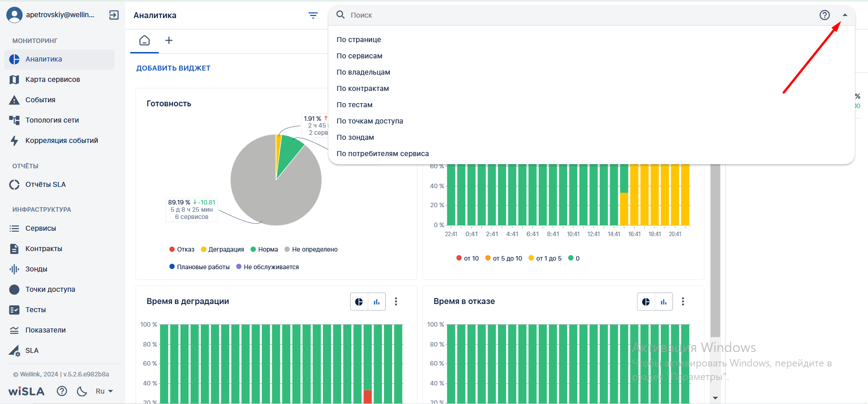Click the Корреляция событий lightning icon
Viewport: 868px width, 404px height.
click(14, 141)
